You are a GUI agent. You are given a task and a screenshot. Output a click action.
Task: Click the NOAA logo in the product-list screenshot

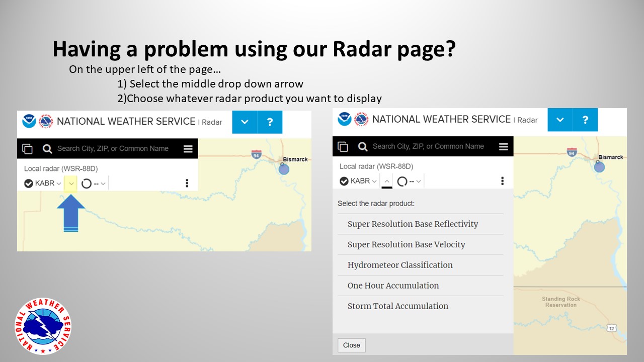[x=345, y=119]
